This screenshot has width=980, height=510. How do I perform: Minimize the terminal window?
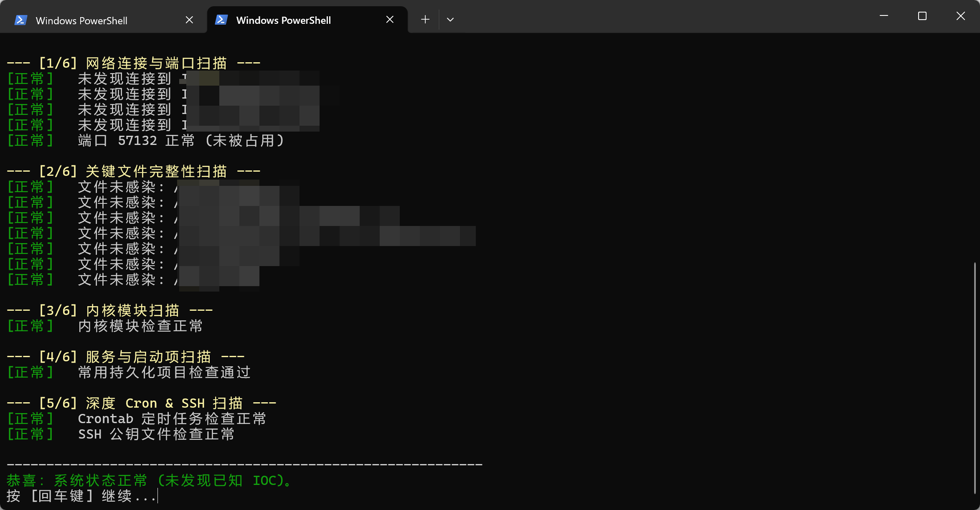[884, 16]
